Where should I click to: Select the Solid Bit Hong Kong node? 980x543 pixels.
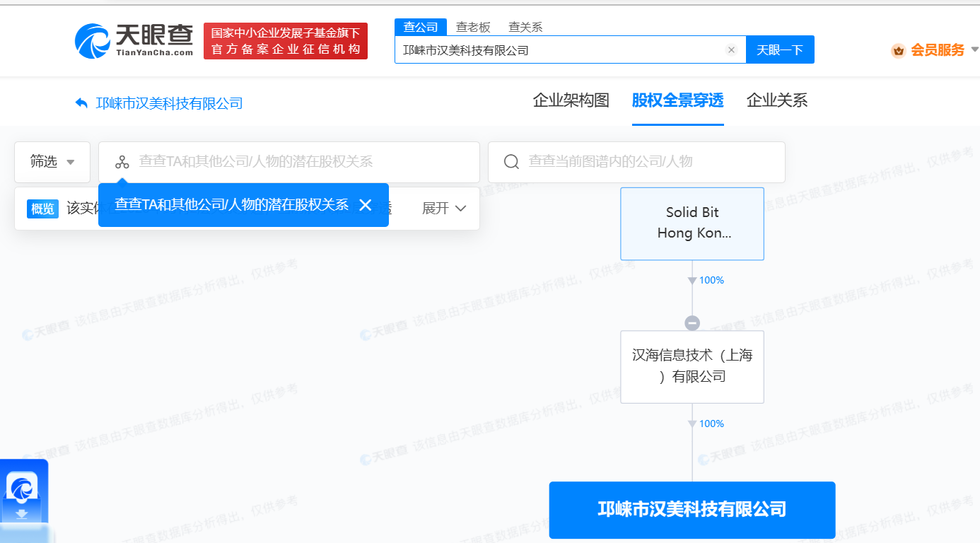point(692,223)
